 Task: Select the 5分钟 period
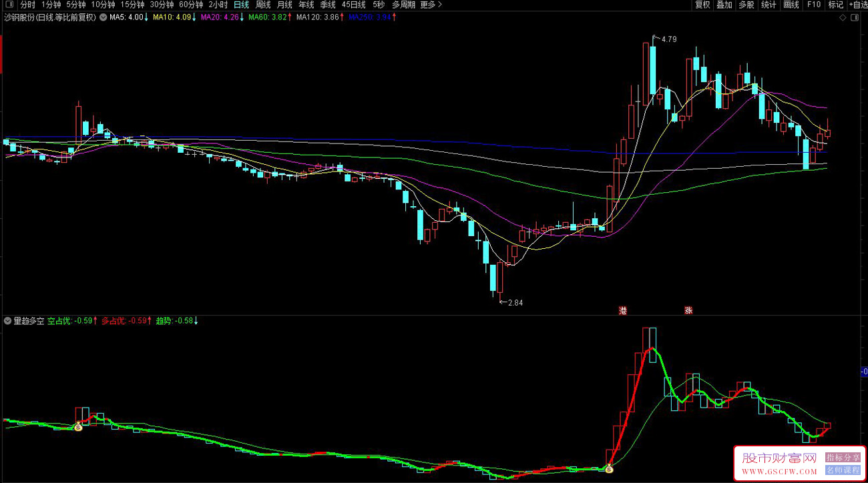pyautogui.click(x=76, y=5)
